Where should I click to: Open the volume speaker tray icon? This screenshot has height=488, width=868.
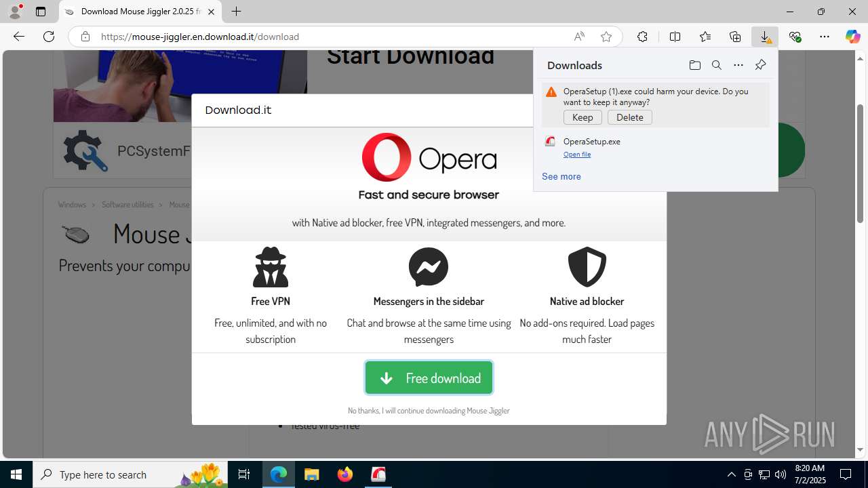780,474
